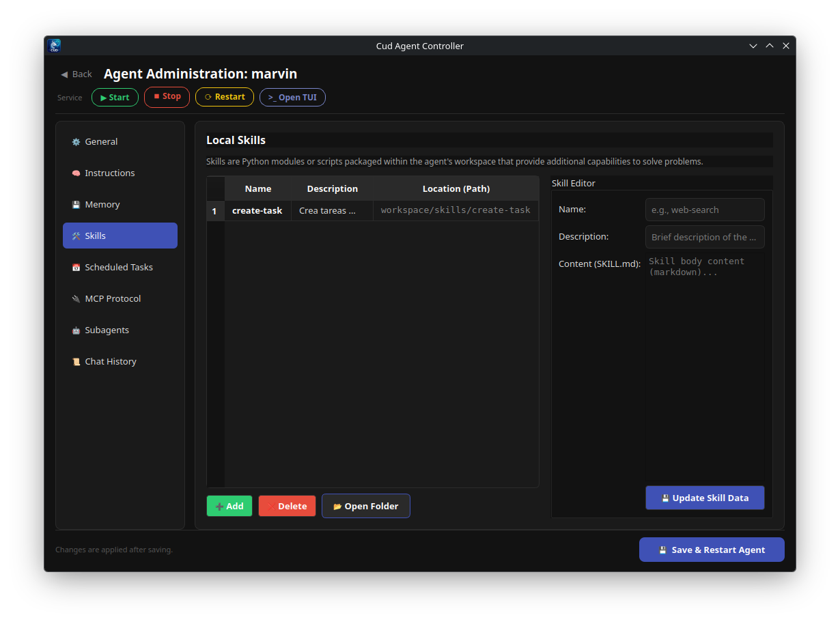
Task: Open Chat History section
Action: pyautogui.click(x=120, y=361)
